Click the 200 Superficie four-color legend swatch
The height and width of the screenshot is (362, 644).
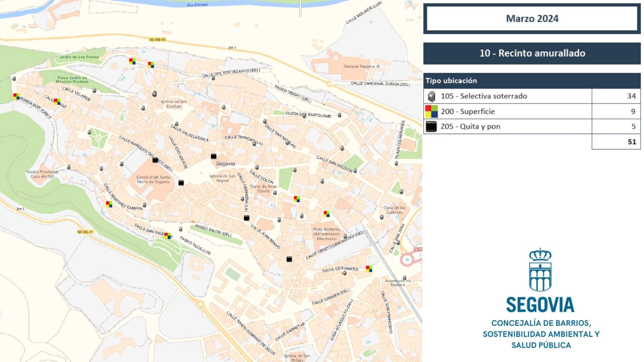(x=431, y=112)
